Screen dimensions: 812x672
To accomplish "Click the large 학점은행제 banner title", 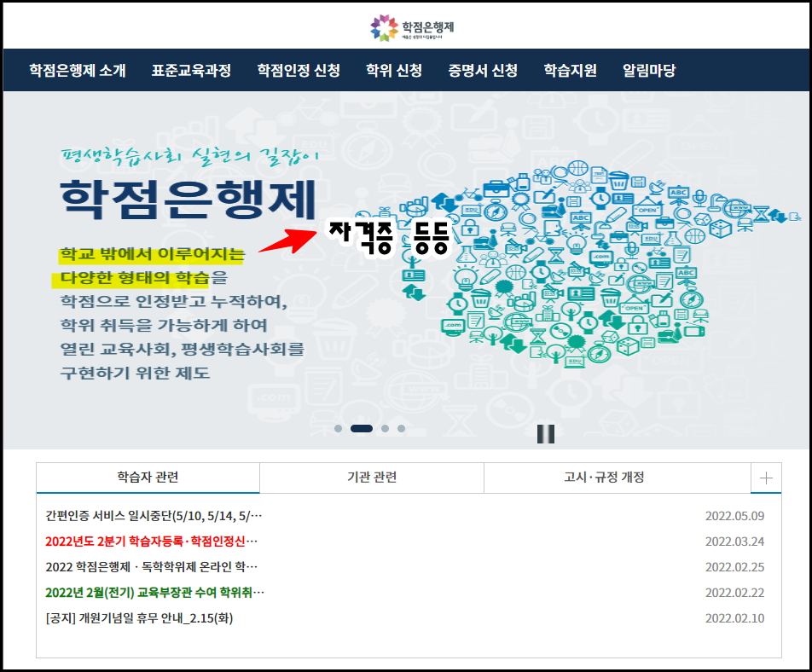I will [x=188, y=200].
